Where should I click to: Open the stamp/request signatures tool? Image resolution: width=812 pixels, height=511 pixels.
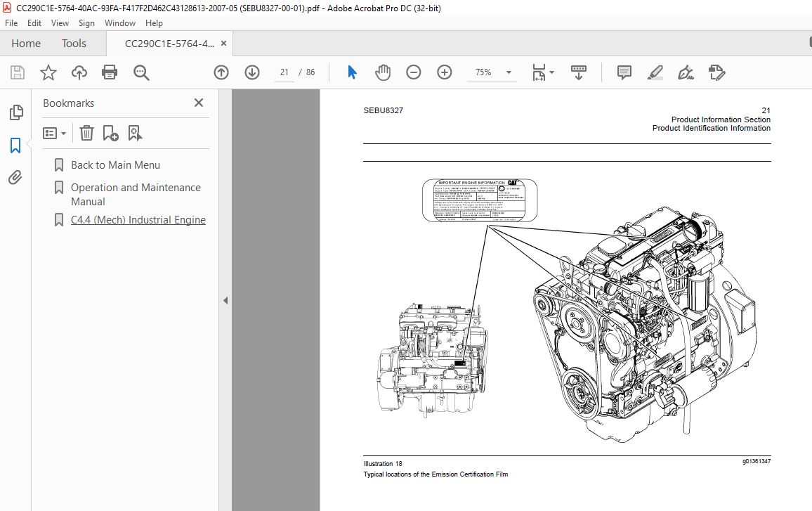[716, 72]
